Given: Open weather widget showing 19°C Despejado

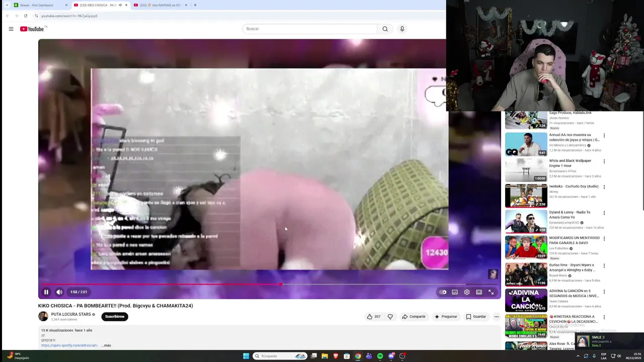Looking at the screenshot, I should 17,356.
